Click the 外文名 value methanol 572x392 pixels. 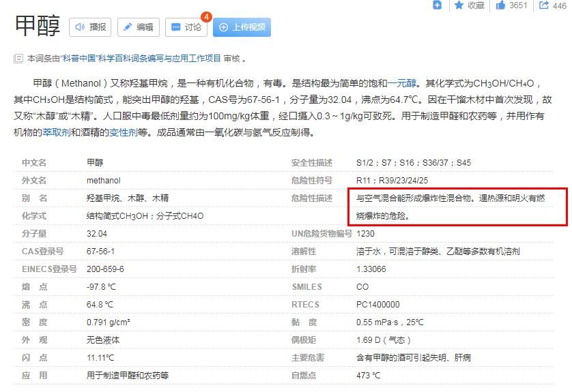(x=104, y=181)
